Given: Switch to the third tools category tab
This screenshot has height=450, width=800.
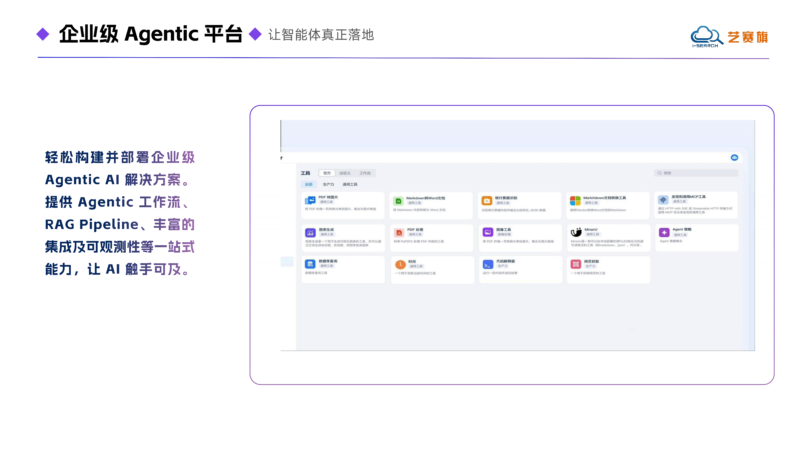Looking at the screenshot, I should coord(365,173).
